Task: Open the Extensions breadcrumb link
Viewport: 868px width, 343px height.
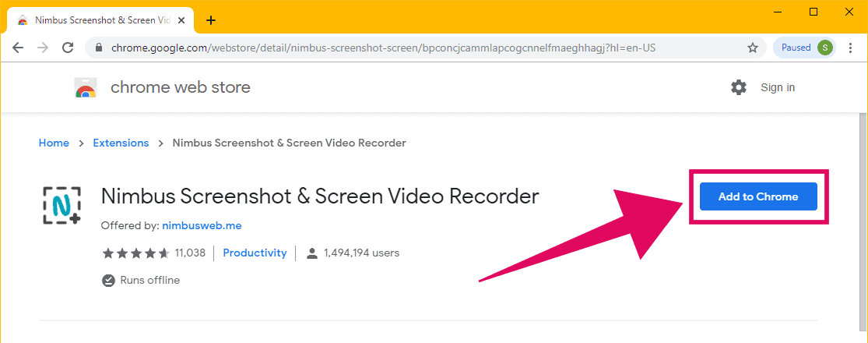Action: 121,143
